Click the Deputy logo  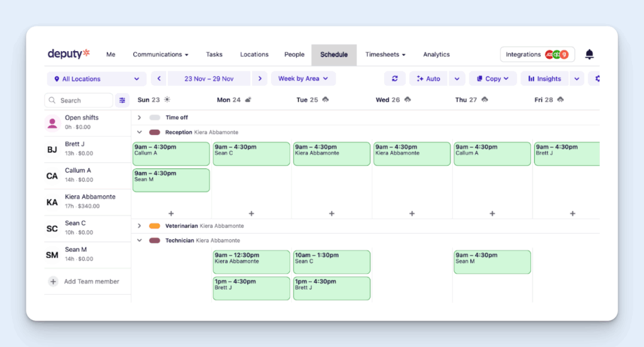[x=68, y=54]
